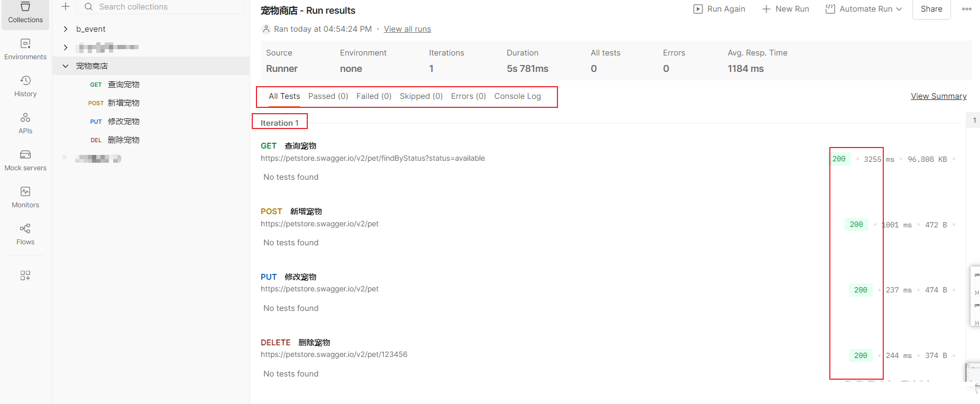Select the Failed (0) tab
Image resolution: width=980 pixels, height=404 pixels.
tap(373, 96)
